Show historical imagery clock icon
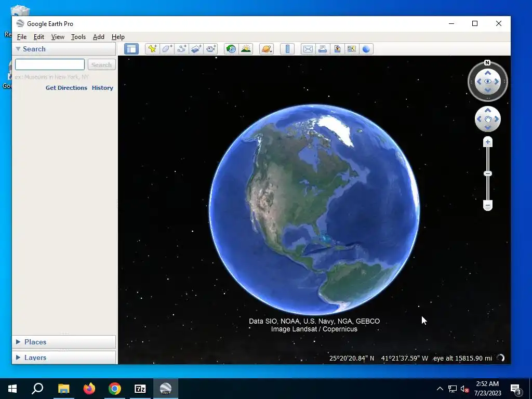 231,49
